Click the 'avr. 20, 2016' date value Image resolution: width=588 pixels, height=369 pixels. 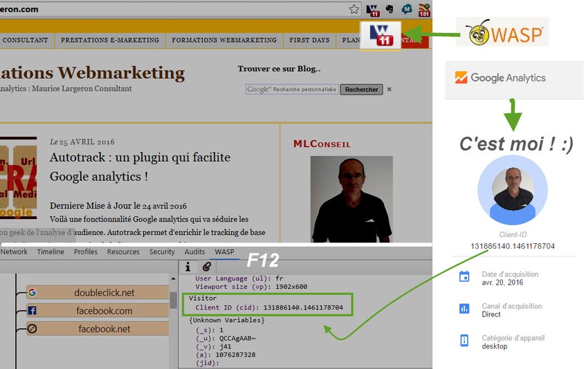pos(502,283)
